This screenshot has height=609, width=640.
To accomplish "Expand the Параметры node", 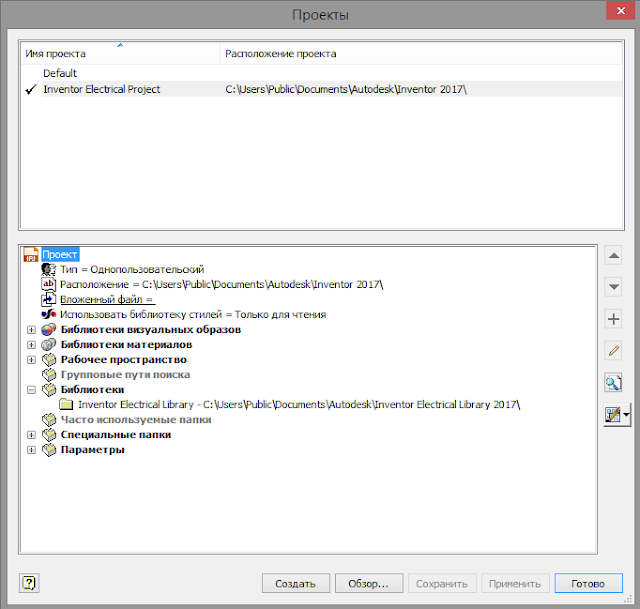I will coord(31,450).
